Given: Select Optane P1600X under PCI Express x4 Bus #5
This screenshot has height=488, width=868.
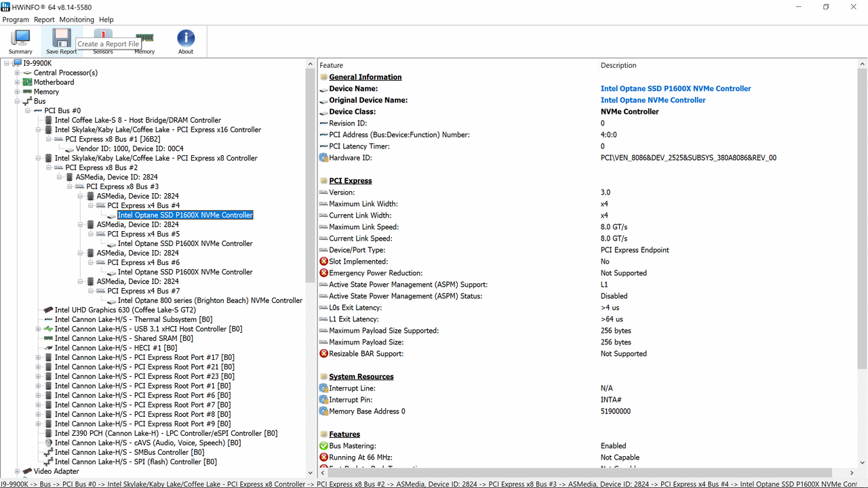Looking at the screenshot, I should 185,243.
